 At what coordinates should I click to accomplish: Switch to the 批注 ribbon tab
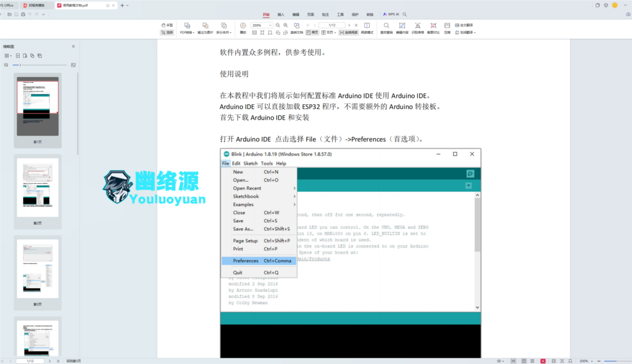point(325,15)
